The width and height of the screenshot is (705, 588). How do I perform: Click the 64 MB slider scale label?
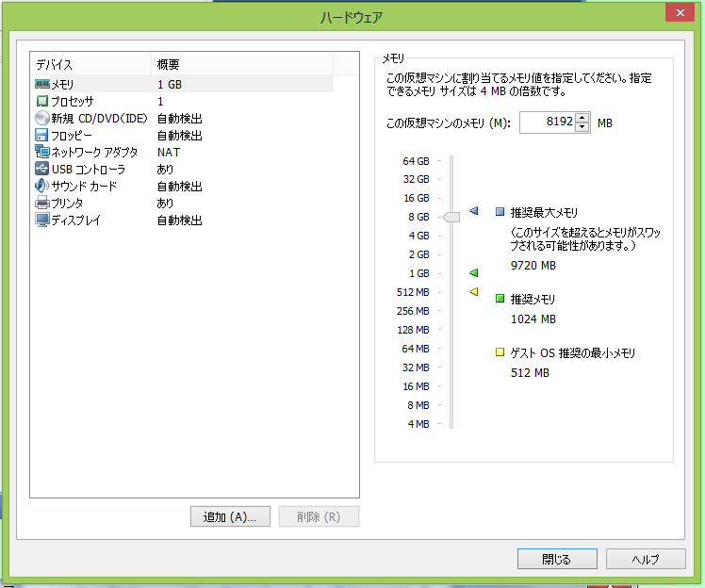(416, 349)
